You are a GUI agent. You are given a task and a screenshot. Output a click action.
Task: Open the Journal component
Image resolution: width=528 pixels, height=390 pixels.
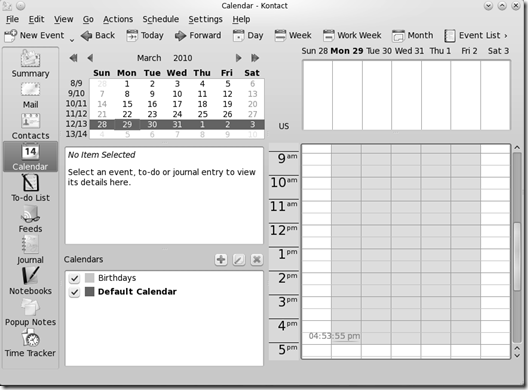click(30, 250)
